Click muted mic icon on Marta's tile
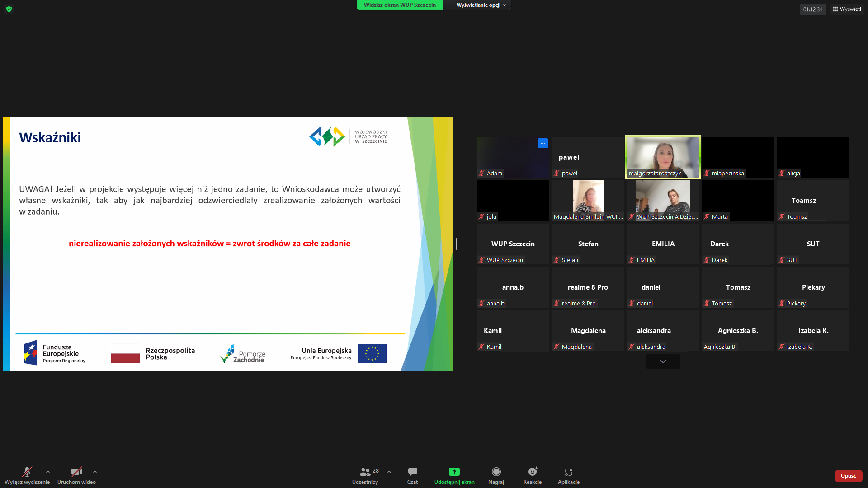Image resolution: width=868 pixels, height=488 pixels. coord(707,217)
